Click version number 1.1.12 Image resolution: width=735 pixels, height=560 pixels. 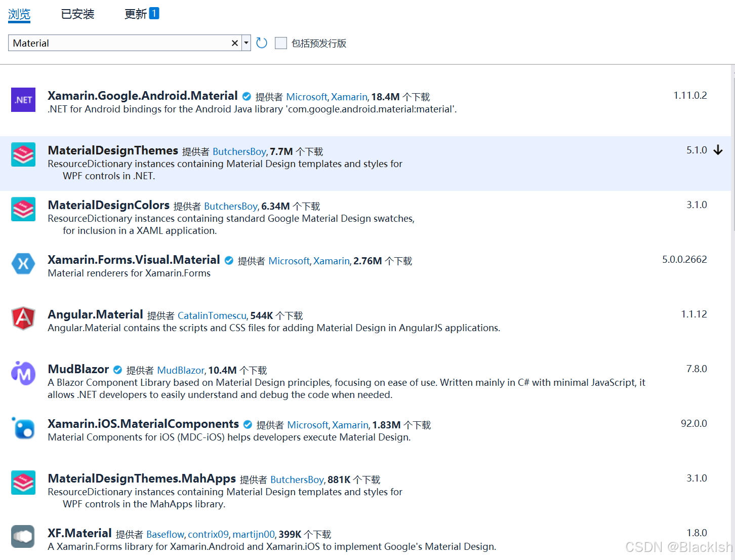click(694, 314)
